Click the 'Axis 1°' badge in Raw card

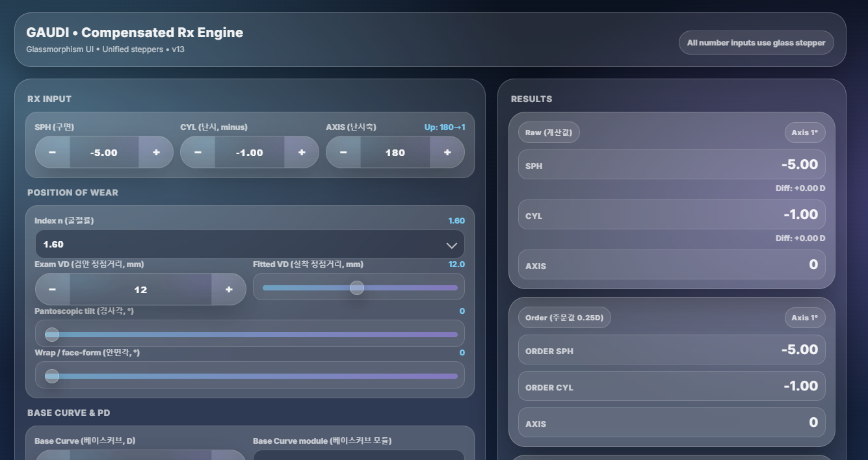click(805, 133)
